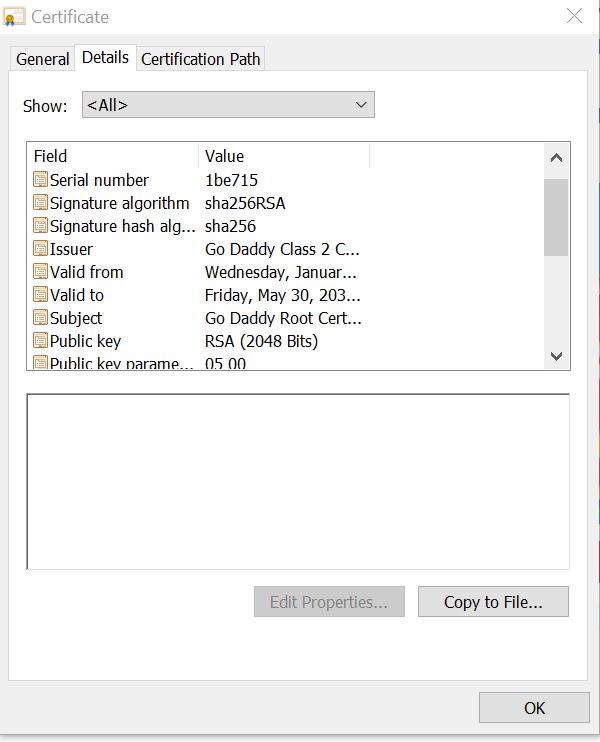Click the Value column header

tap(284, 156)
